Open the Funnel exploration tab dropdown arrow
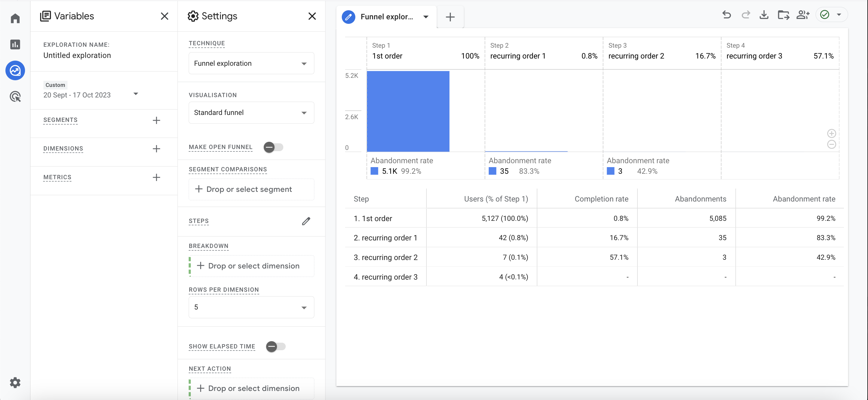Screen dimensions: 868x400 pos(426,17)
